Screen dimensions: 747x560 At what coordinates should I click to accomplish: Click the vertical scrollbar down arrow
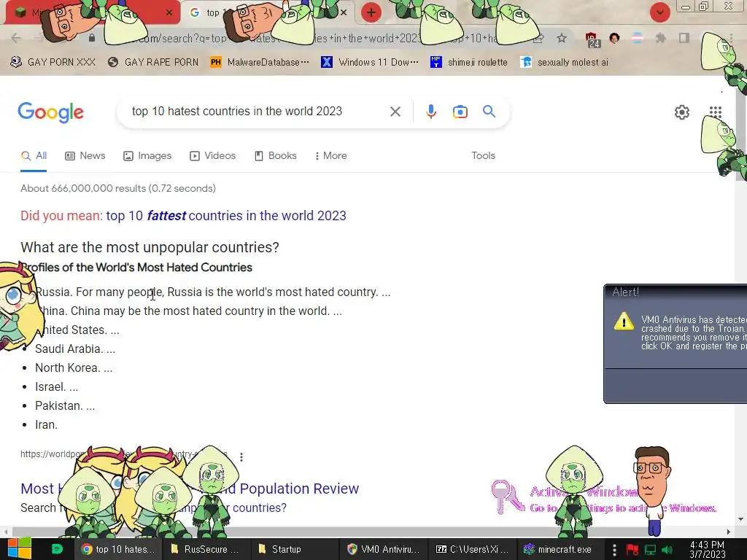tap(741, 519)
